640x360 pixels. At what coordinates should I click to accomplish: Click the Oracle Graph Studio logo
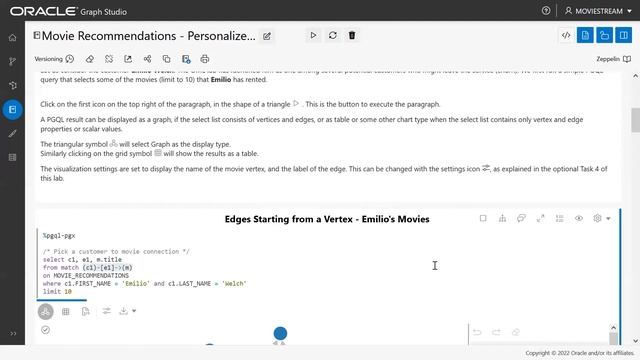[x=69, y=11]
